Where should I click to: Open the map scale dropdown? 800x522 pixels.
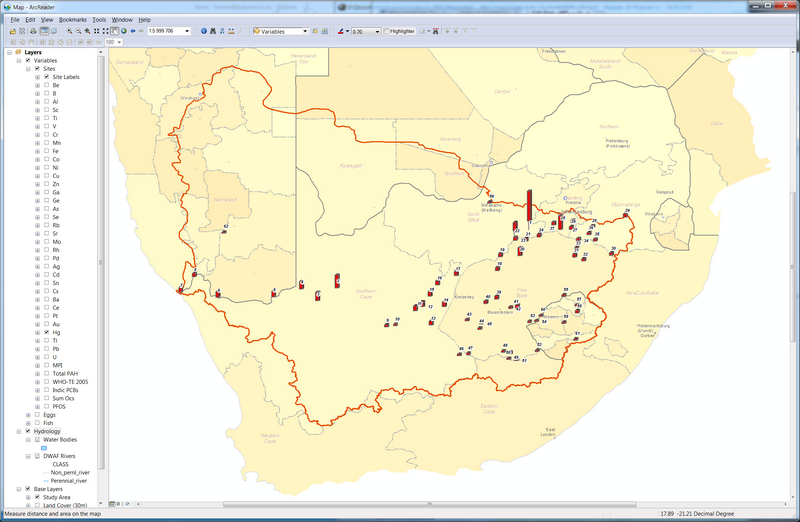pyautogui.click(x=187, y=31)
